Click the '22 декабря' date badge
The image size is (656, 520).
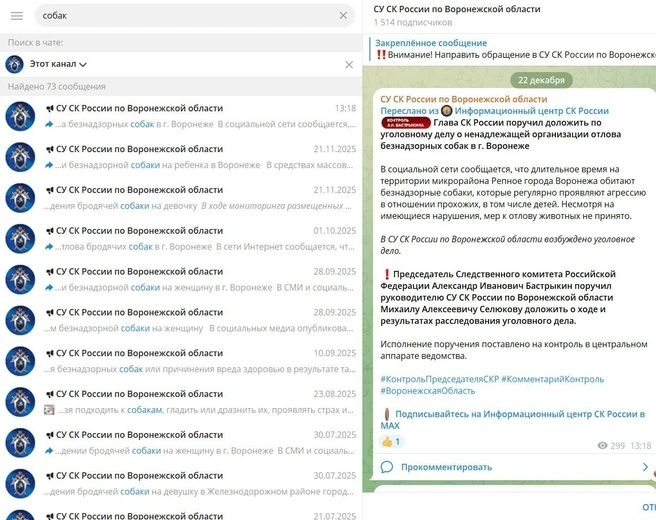(x=541, y=80)
